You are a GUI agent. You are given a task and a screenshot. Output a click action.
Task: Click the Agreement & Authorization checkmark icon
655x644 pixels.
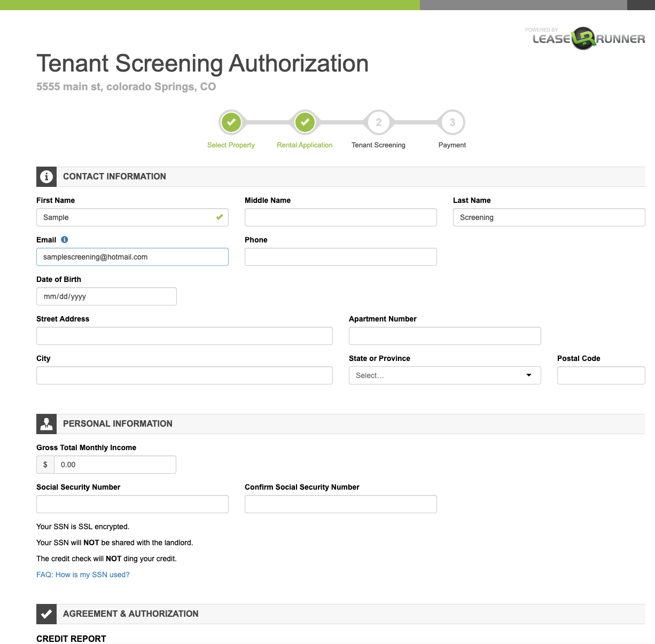(x=46, y=614)
